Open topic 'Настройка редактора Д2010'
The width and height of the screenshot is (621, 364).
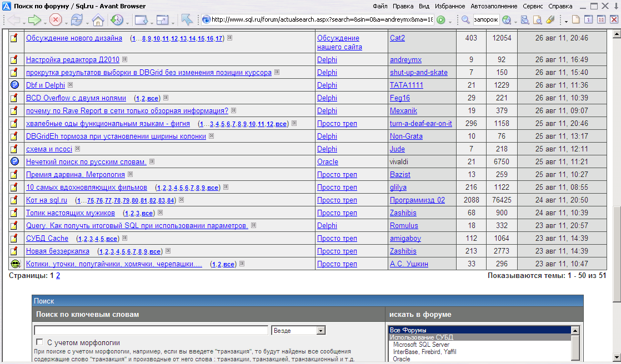tap(72, 59)
